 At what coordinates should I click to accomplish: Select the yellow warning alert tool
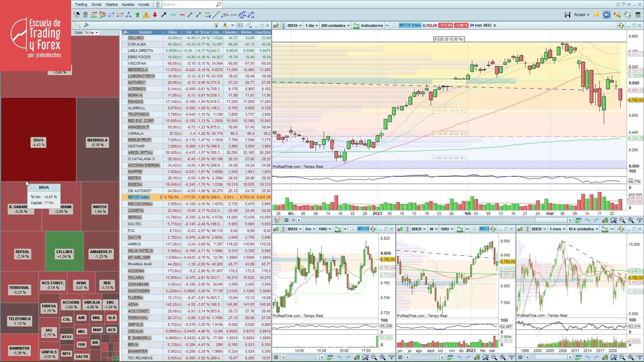pyautogui.click(x=146, y=15)
